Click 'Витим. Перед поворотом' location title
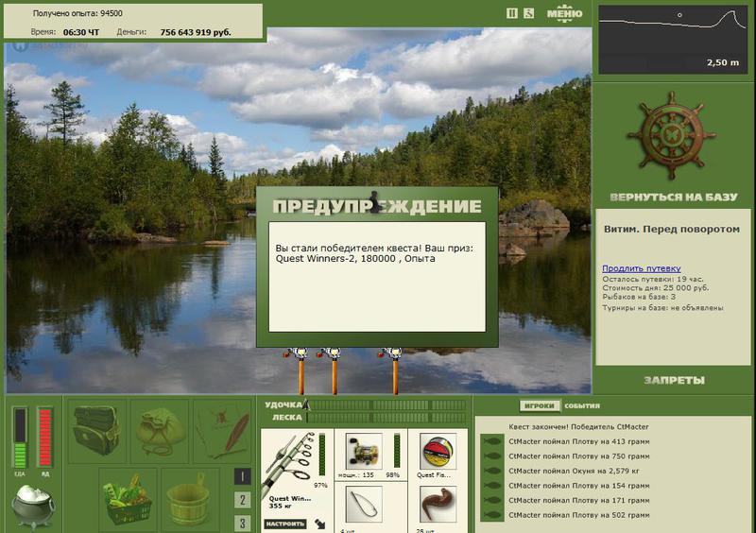The height and width of the screenshot is (533, 756). [x=672, y=229]
